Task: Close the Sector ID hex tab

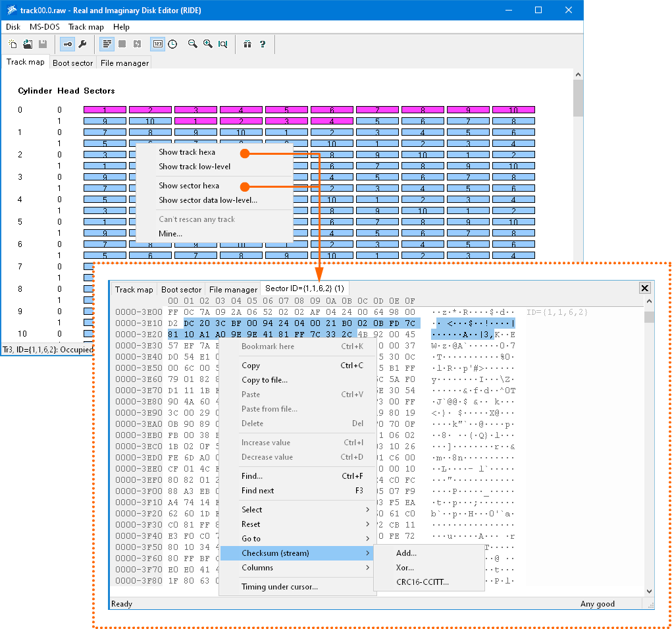Action: pos(645,288)
